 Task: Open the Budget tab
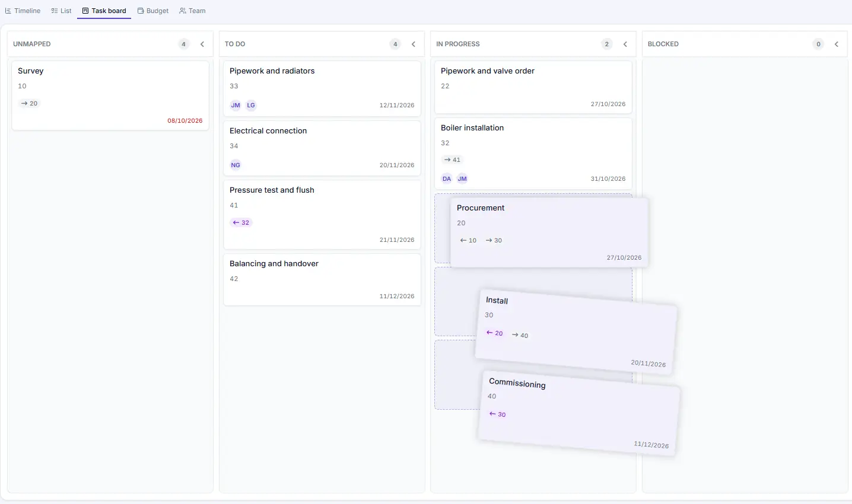[x=153, y=11]
